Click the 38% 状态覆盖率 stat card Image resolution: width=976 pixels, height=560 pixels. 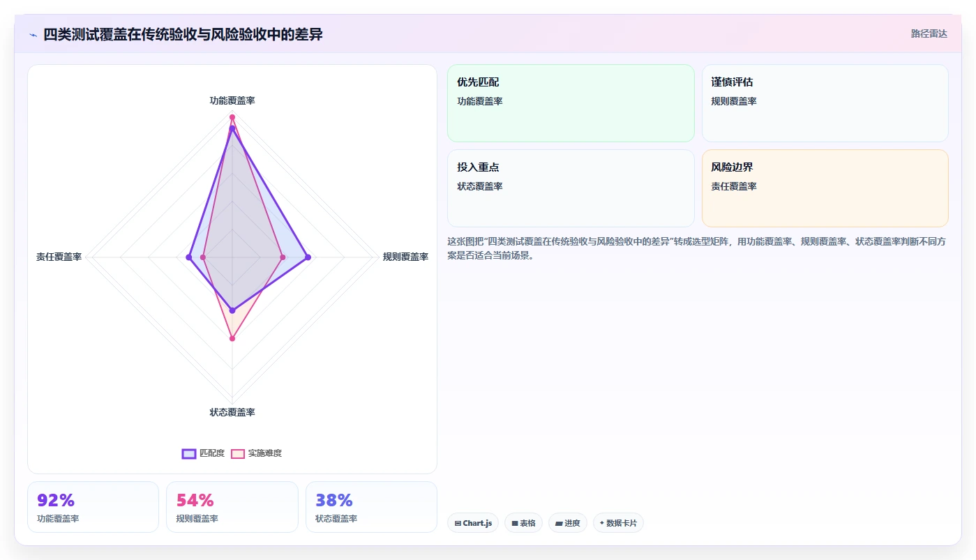pyautogui.click(x=371, y=507)
